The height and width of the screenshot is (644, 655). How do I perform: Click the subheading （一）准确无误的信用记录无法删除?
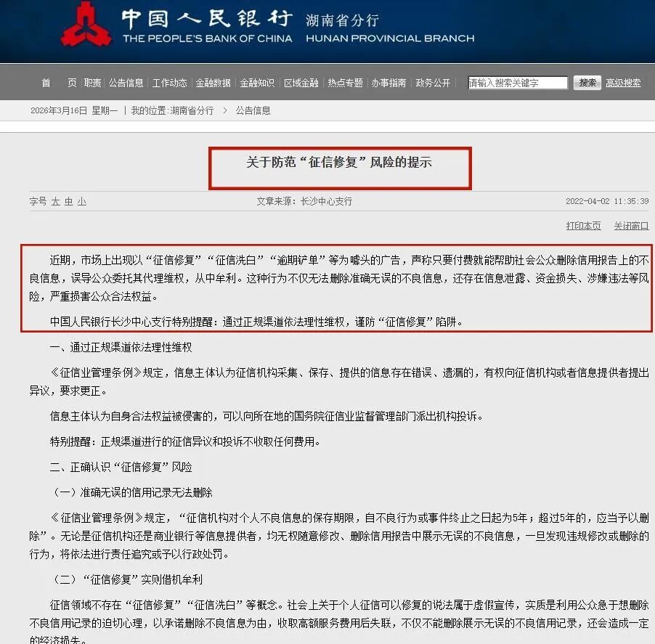coord(131,492)
